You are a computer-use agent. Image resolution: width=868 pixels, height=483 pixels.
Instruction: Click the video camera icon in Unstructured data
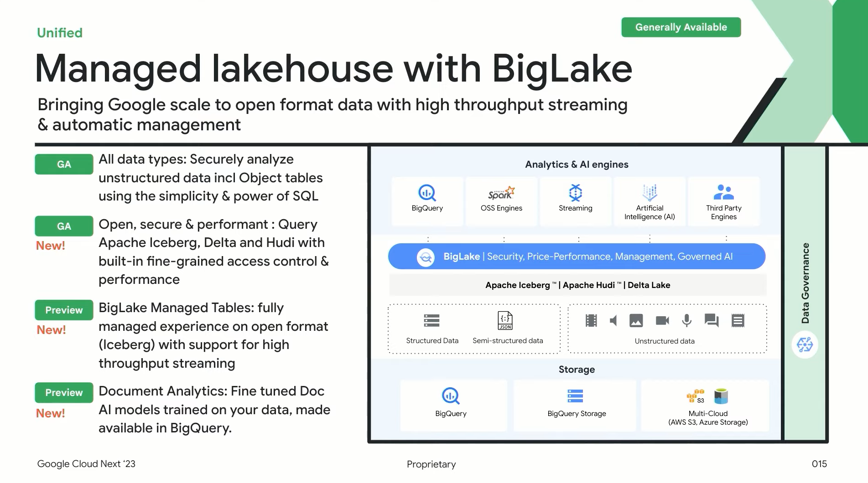coord(661,321)
